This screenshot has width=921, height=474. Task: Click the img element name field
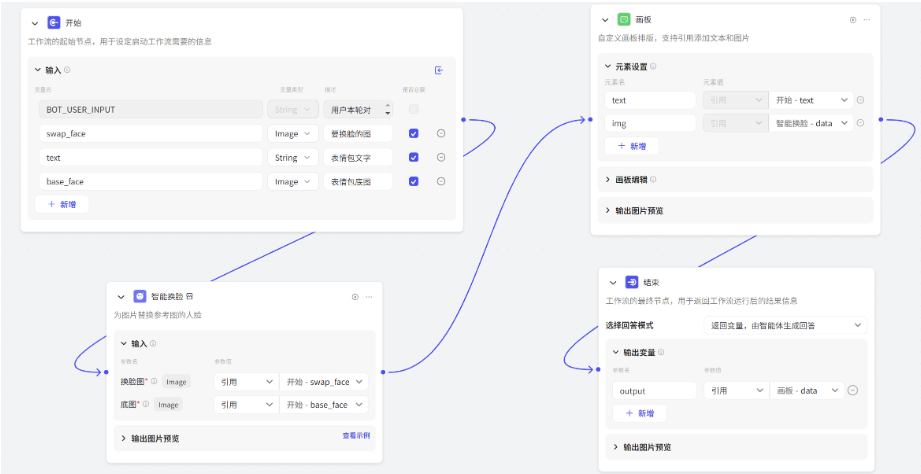pyautogui.click(x=650, y=123)
